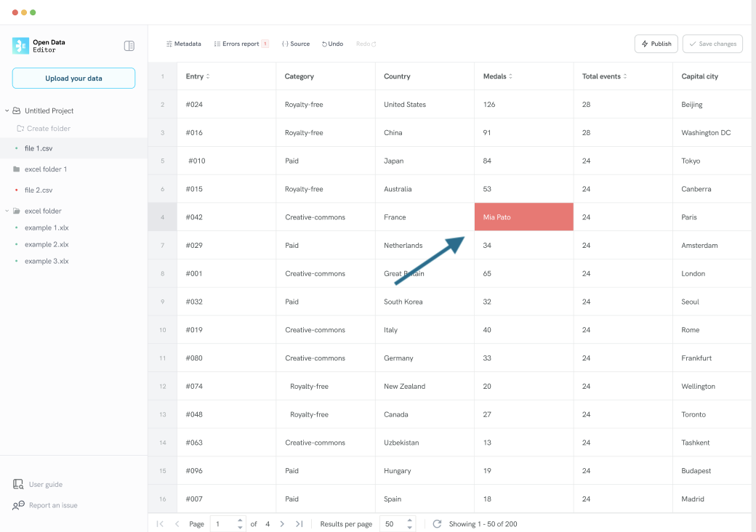Sort by Total events column
Image resolution: width=756 pixels, height=532 pixels.
pyautogui.click(x=625, y=76)
